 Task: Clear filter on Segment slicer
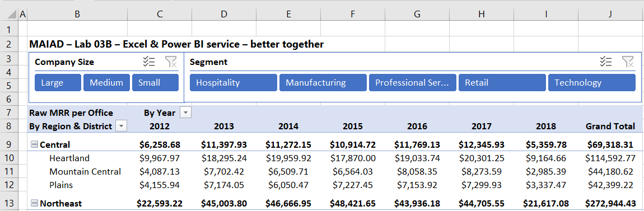(x=628, y=62)
